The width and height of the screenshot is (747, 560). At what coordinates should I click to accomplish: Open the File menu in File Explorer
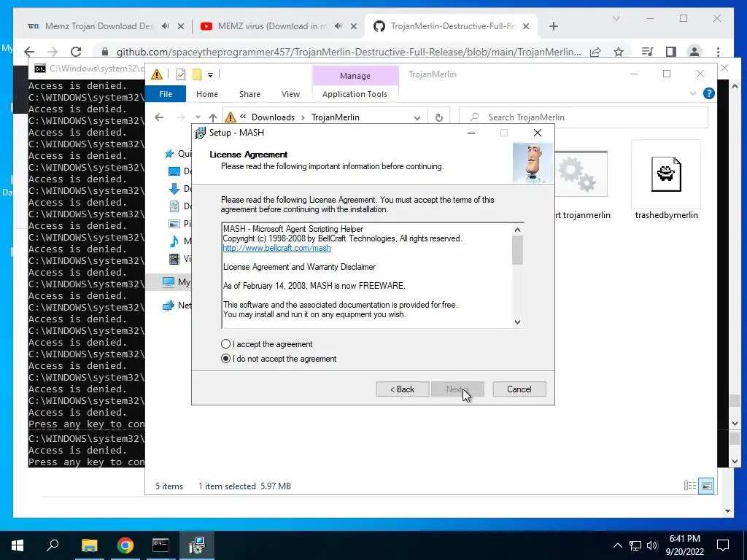click(x=166, y=94)
